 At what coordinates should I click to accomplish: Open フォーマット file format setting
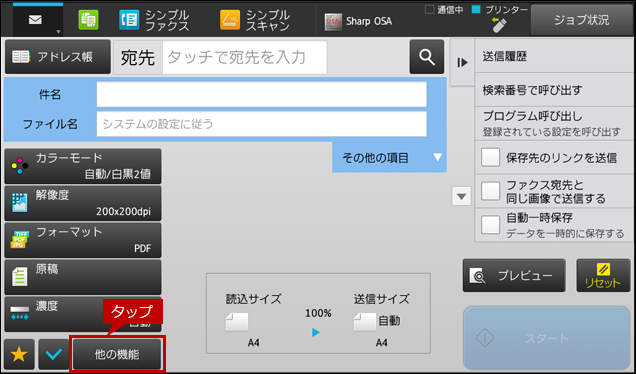pyautogui.click(x=83, y=240)
